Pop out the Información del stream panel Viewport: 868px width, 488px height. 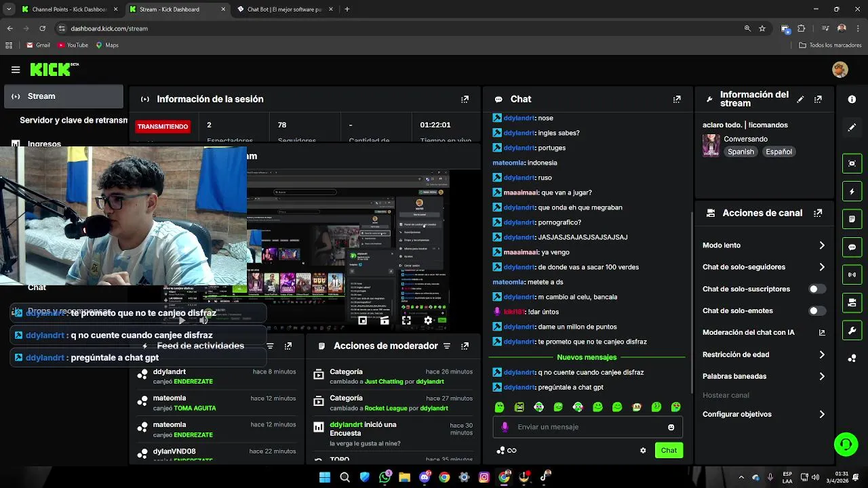point(818,99)
